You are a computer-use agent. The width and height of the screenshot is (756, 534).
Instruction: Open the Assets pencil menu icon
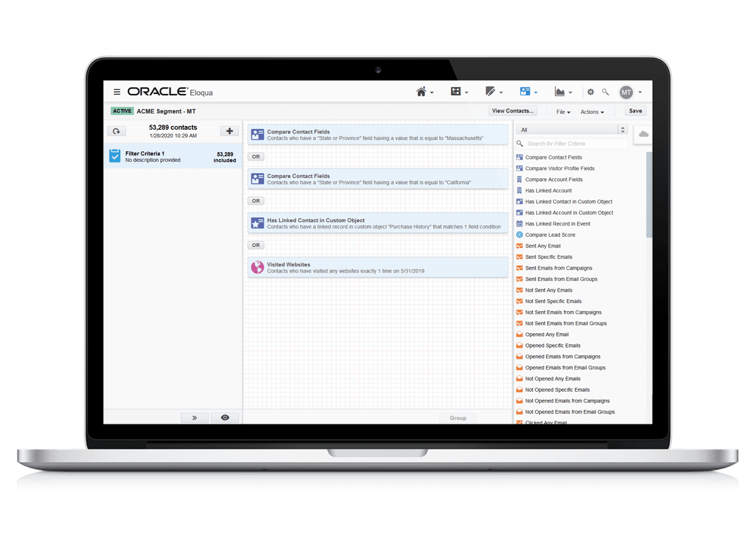[x=490, y=92]
